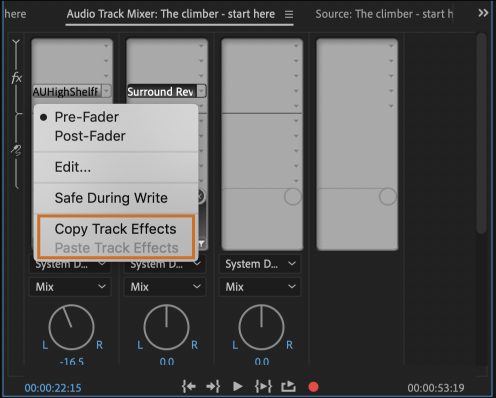Open third track's first send slot arrow
Screen dimensions: 496x398
[x=296, y=121]
